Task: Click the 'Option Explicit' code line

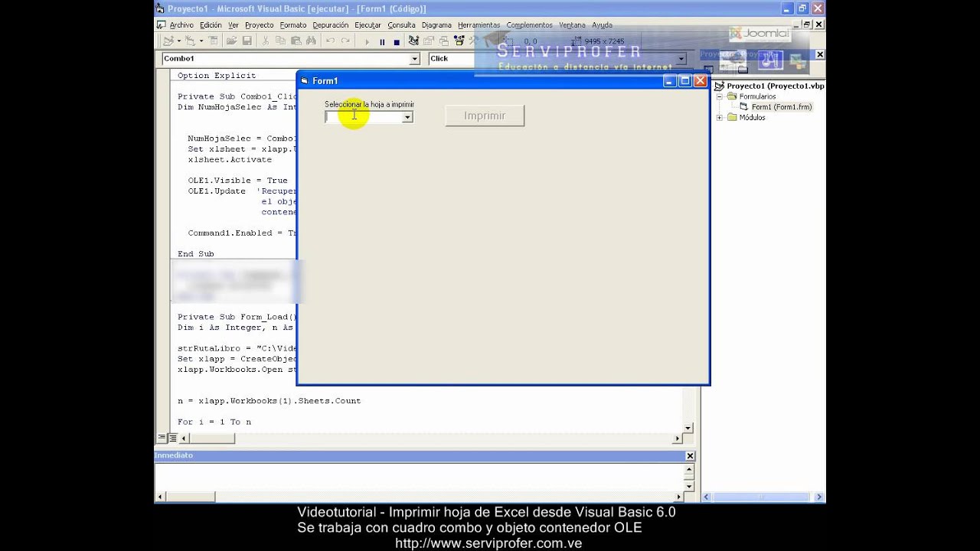Action: pos(217,76)
